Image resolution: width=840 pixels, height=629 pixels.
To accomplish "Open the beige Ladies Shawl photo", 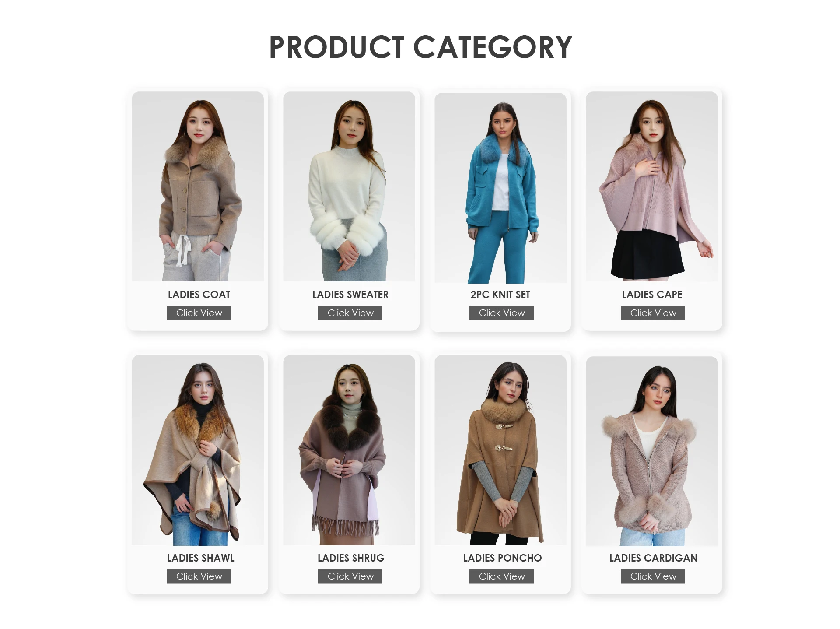I will [198, 450].
